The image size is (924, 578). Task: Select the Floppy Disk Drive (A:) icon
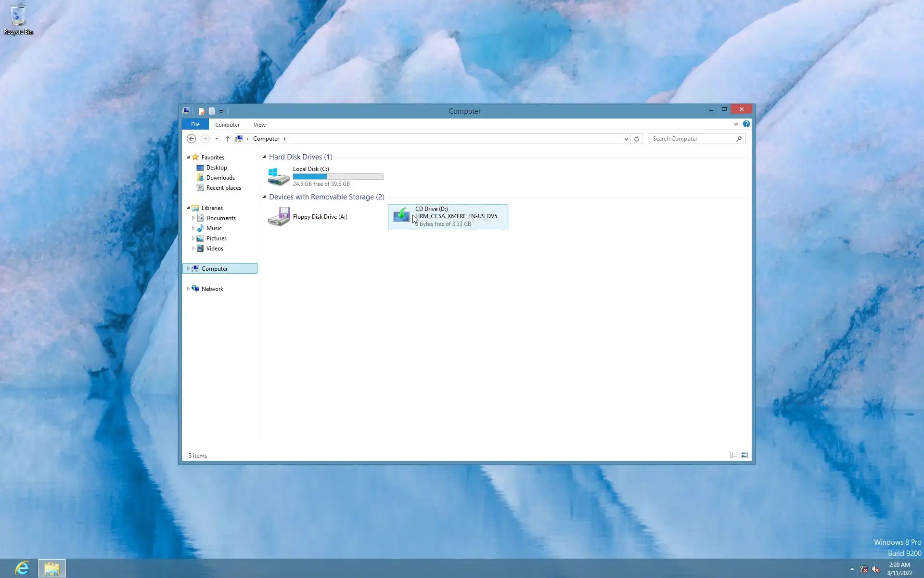point(279,217)
